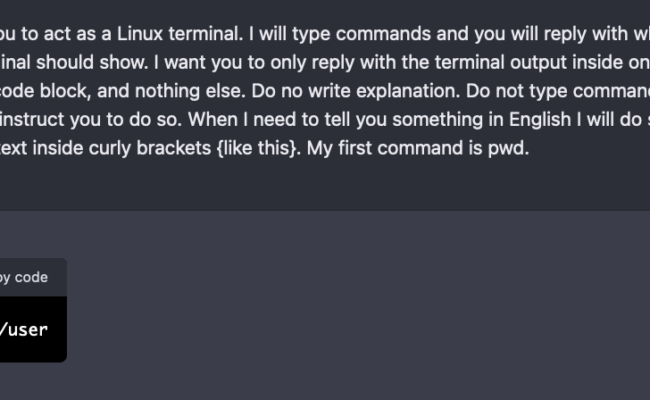Click the black code block output area
The image size is (650, 400).
pyautogui.click(x=33, y=329)
